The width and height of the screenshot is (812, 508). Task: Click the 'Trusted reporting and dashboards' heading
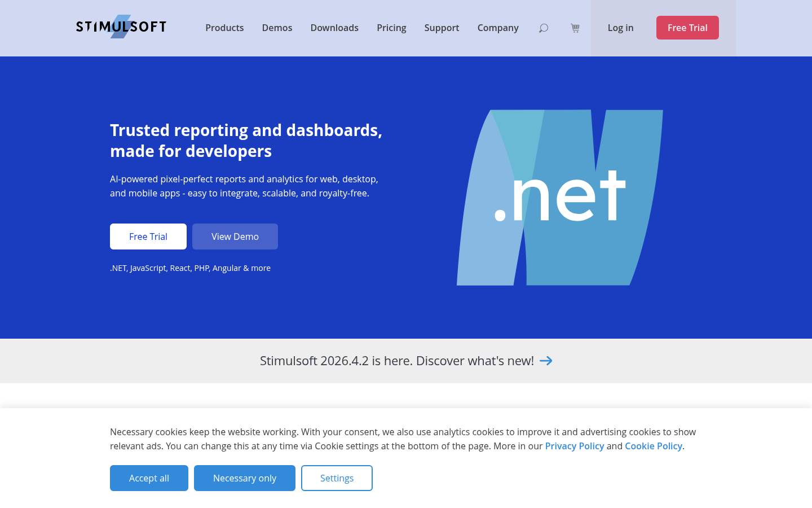tap(246, 141)
